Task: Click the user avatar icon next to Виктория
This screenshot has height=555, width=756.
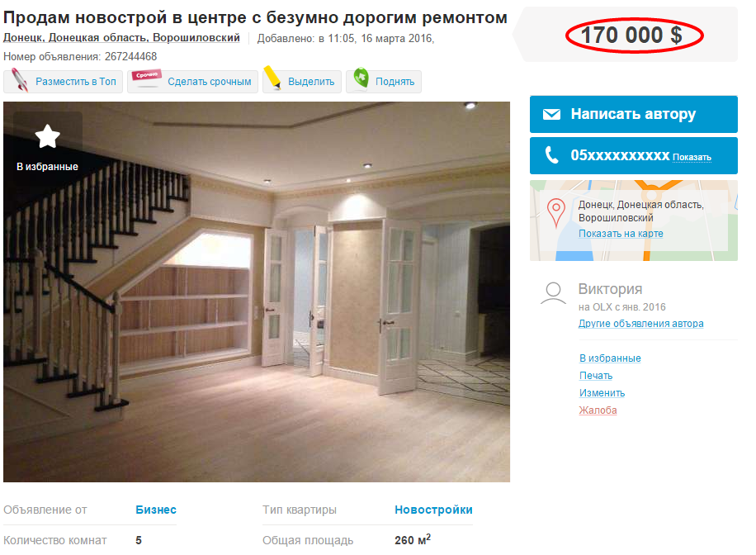Action: point(553,293)
